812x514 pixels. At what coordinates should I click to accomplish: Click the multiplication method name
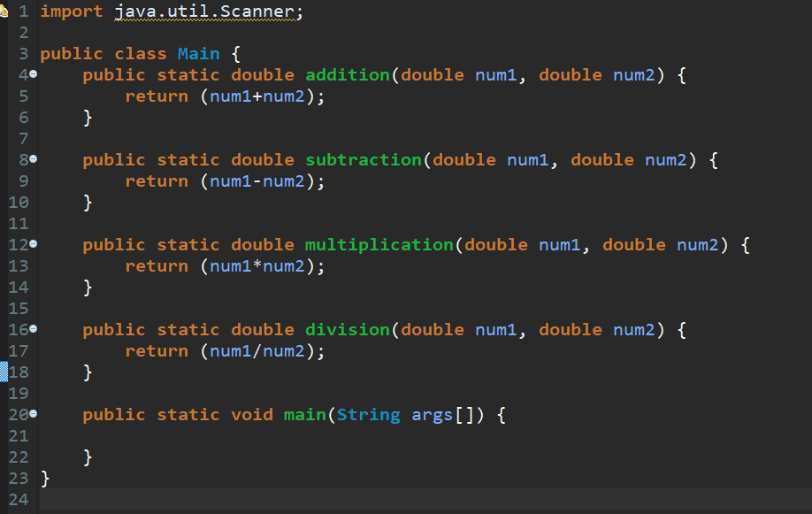coord(379,244)
